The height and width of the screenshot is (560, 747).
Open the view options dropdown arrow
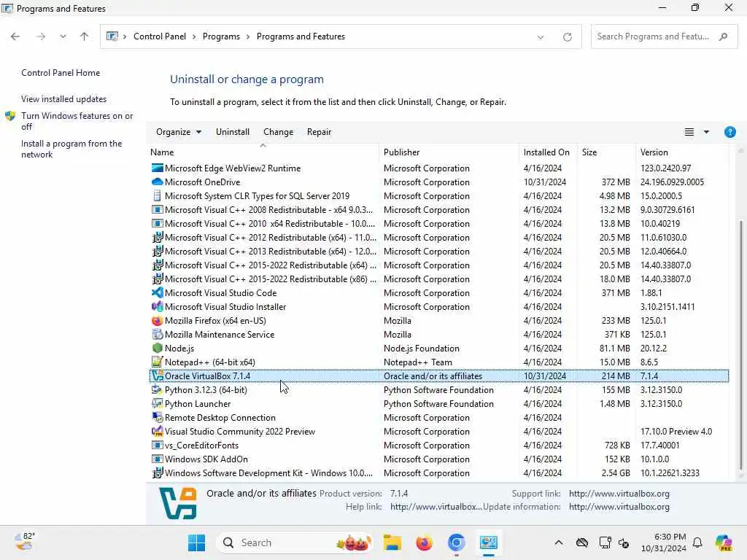[x=706, y=132]
